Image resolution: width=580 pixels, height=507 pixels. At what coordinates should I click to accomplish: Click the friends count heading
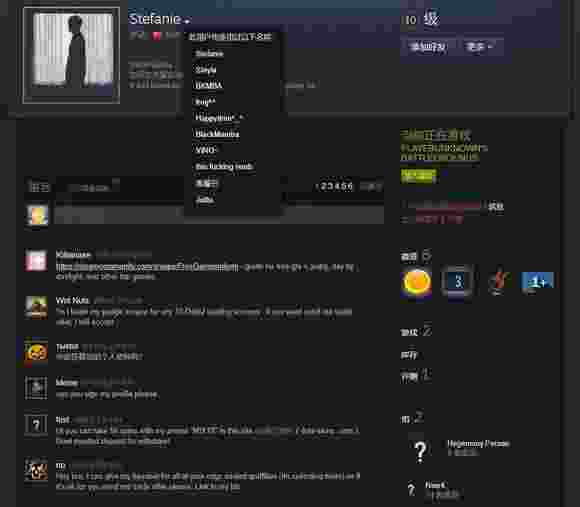point(412,418)
